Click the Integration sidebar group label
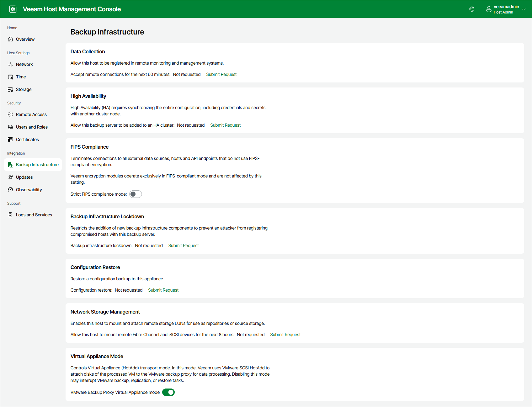Image resolution: width=532 pixels, height=407 pixels. [x=16, y=153]
